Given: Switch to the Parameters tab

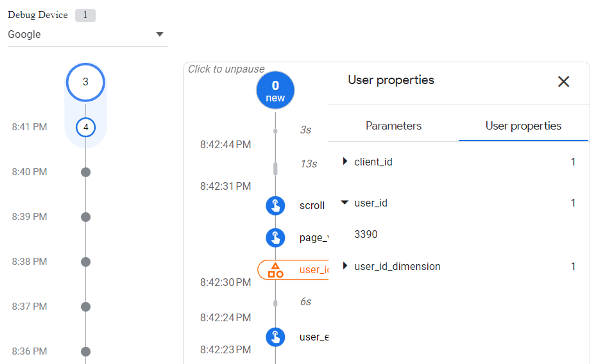Looking at the screenshot, I should tap(393, 126).
